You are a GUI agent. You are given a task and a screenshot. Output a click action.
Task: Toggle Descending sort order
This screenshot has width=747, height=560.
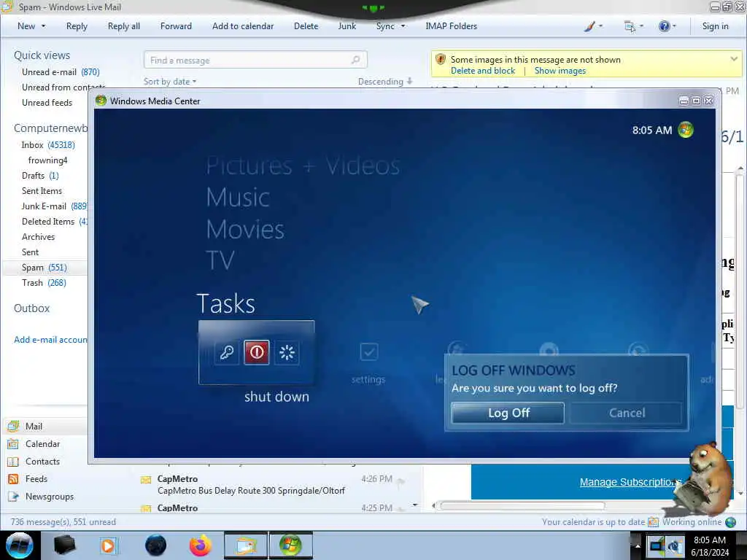pos(385,82)
